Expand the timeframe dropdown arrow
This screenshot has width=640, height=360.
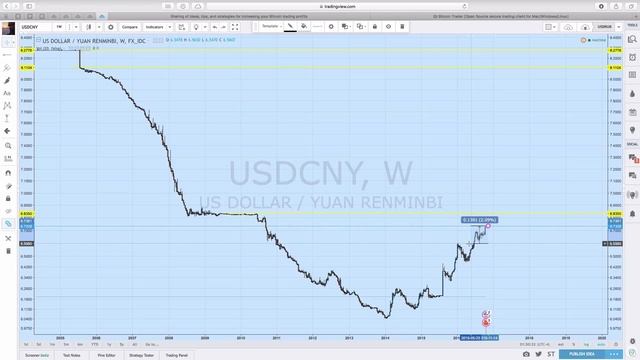[76, 27]
